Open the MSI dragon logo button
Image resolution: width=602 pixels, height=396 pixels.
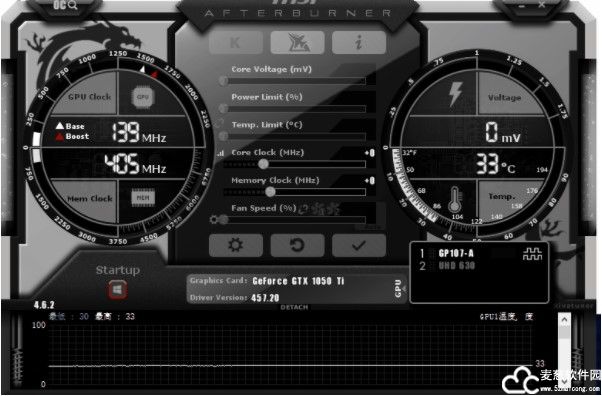[297, 42]
